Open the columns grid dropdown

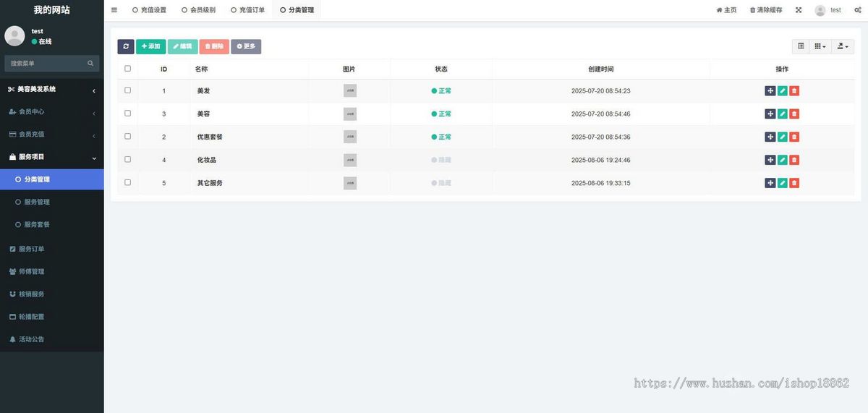[820, 46]
